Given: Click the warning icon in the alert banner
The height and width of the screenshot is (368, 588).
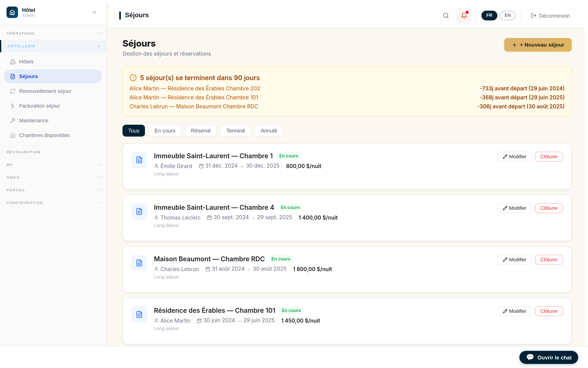Looking at the screenshot, I should point(133,78).
